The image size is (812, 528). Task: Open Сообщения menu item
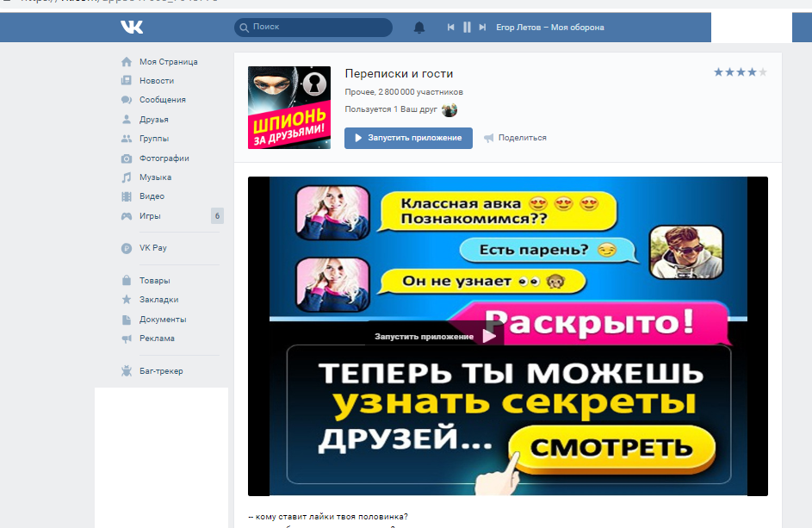point(162,100)
